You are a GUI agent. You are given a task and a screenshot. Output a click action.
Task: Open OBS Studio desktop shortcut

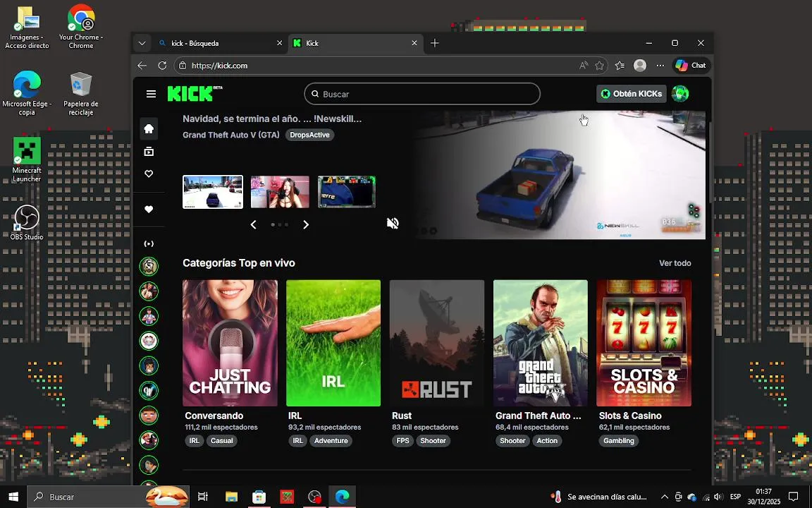27,223
